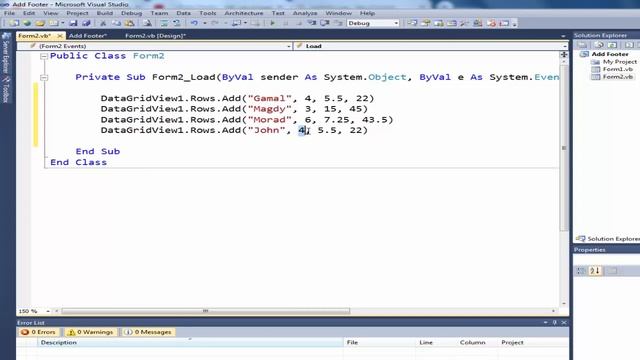Viewport: 640px width, 360px height.
Task: Click Show All Files in Solution Explorer
Action: 599,44
